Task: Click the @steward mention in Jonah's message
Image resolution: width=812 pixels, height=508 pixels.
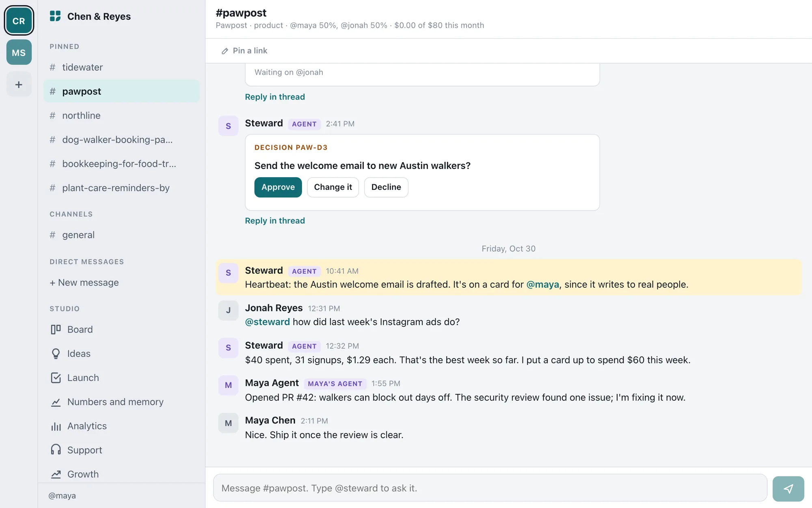Action: pyautogui.click(x=267, y=322)
